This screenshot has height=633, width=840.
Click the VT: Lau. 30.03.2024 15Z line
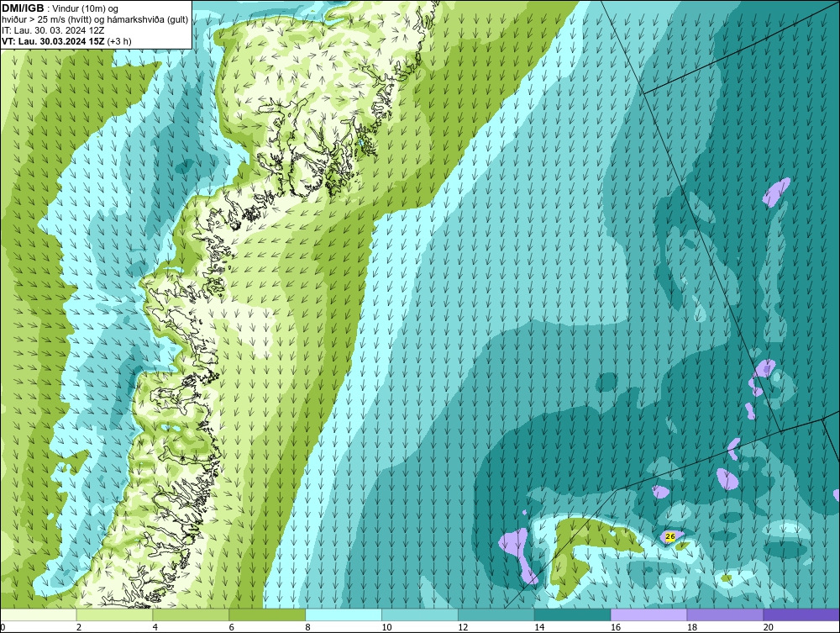coord(66,41)
